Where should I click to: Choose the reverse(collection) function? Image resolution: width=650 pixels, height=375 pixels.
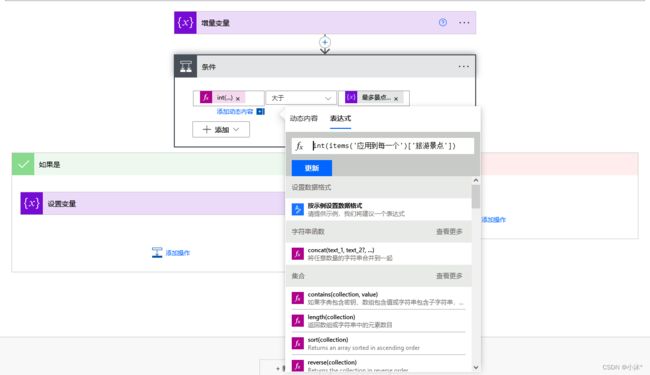click(x=378, y=365)
